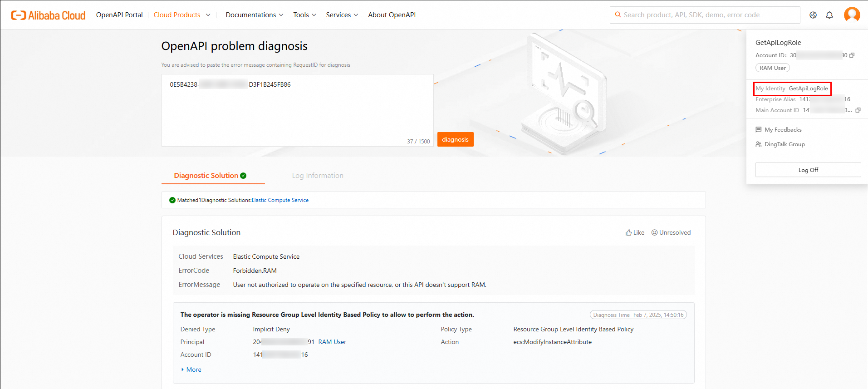
Task: Click the Enterprise Alias value
Action: pos(825,99)
